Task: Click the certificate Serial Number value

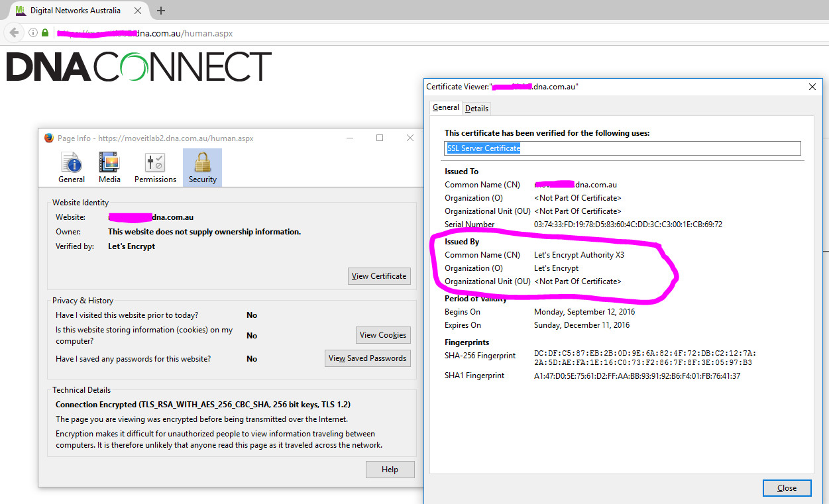Action: click(628, 225)
